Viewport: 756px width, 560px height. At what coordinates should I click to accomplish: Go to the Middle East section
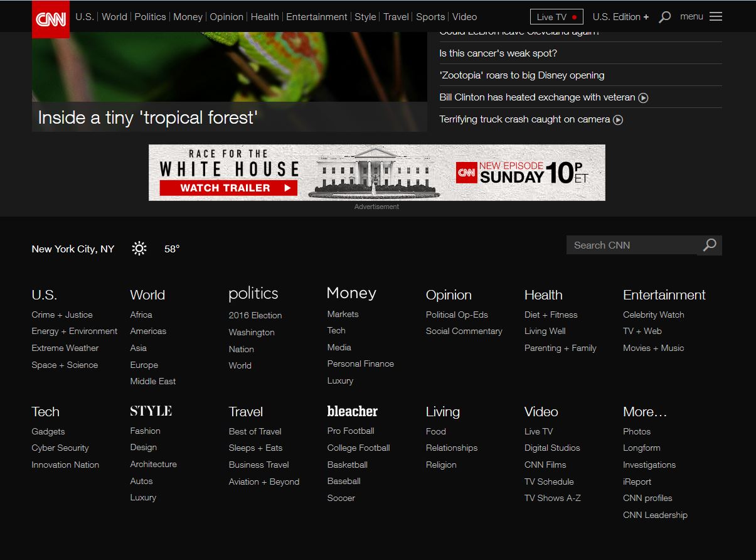153,381
